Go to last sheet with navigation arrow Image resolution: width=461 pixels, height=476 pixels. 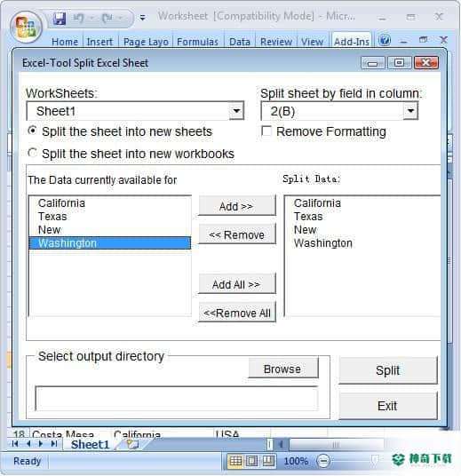point(54,444)
